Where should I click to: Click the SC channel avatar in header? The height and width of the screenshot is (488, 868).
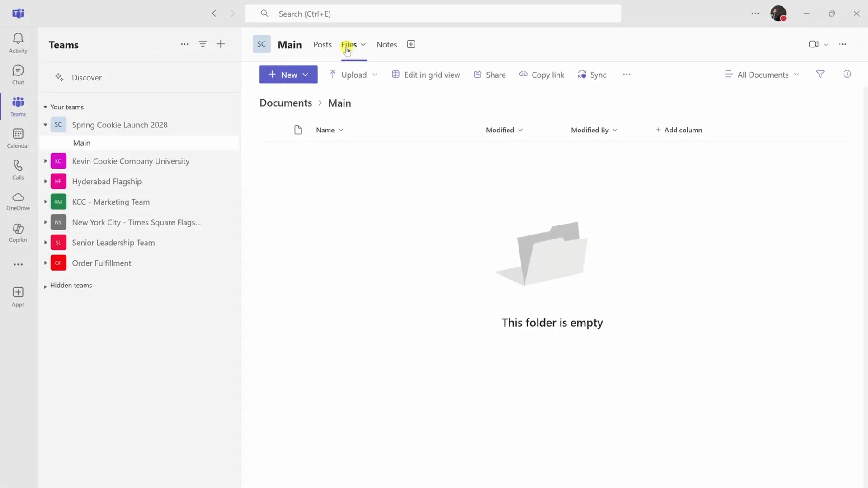coord(261,44)
